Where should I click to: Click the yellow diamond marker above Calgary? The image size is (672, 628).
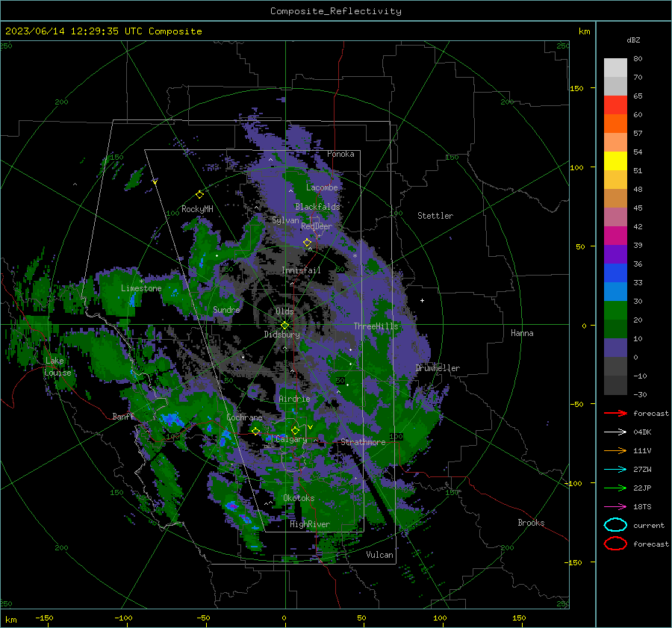coord(295,430)
